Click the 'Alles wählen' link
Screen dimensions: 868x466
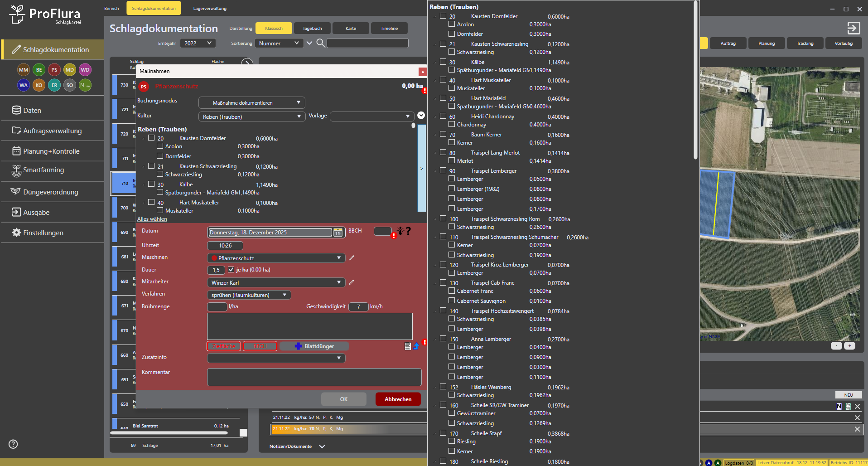click(152, 219)
